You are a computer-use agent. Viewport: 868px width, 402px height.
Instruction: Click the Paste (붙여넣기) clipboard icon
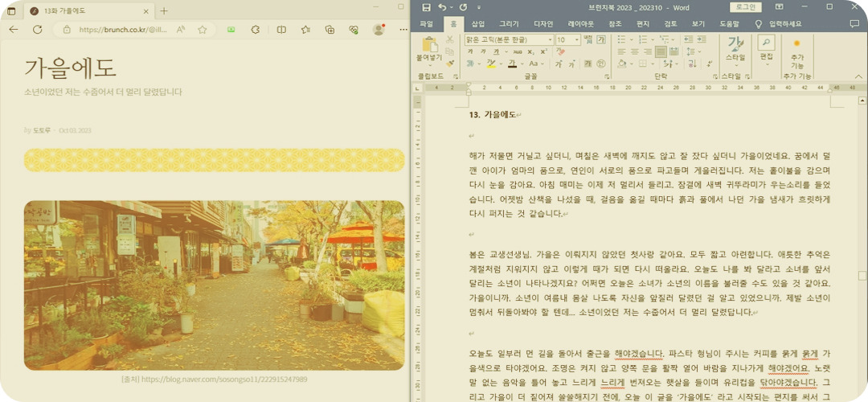click(x=428, y=47)
